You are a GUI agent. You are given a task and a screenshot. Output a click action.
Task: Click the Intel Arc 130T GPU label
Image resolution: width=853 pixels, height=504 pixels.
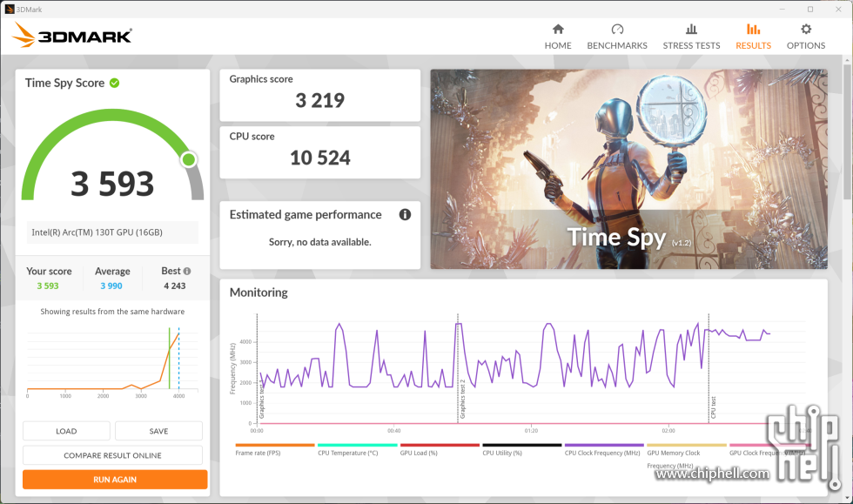[x=97, y=232]
